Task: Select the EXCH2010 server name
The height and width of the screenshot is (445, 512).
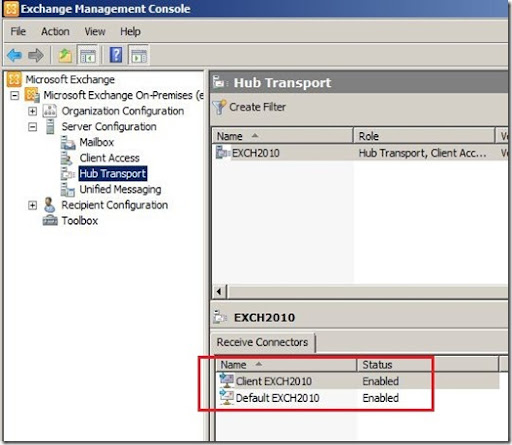Action: point(256,153)
